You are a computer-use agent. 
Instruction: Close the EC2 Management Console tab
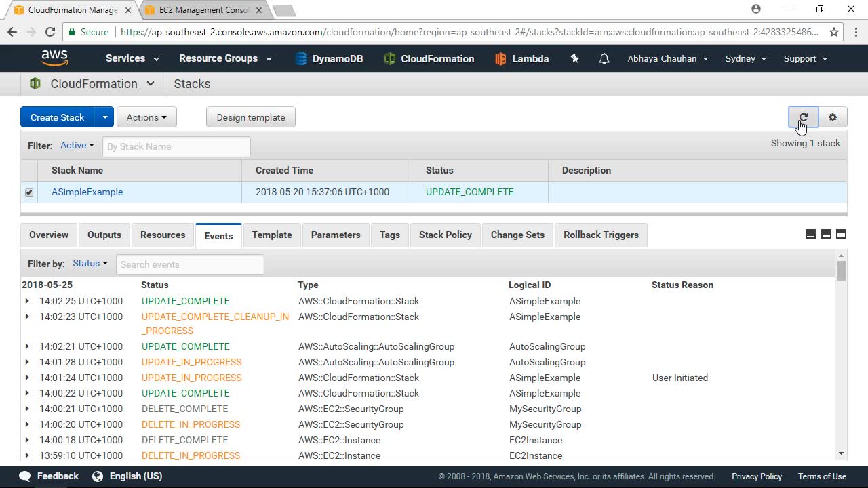point(259,10)
